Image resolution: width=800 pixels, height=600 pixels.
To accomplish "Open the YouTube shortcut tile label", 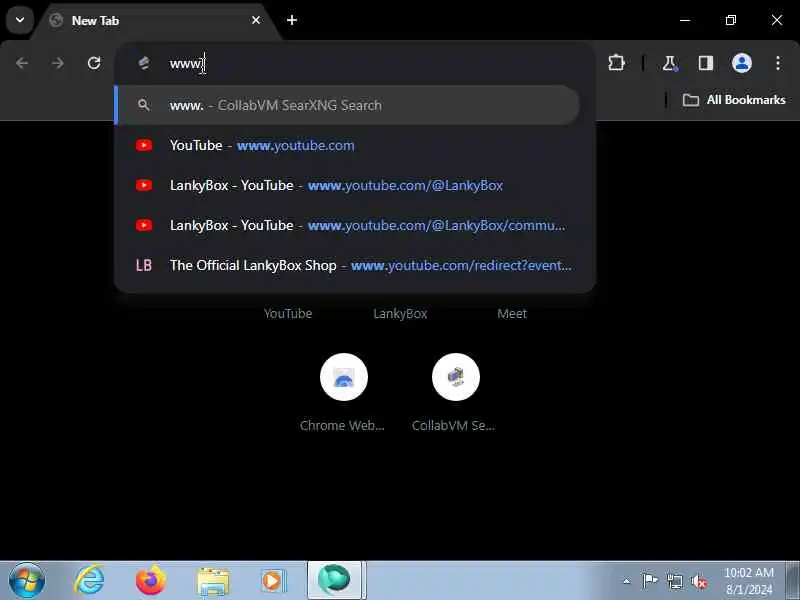I will click(288, 313).
